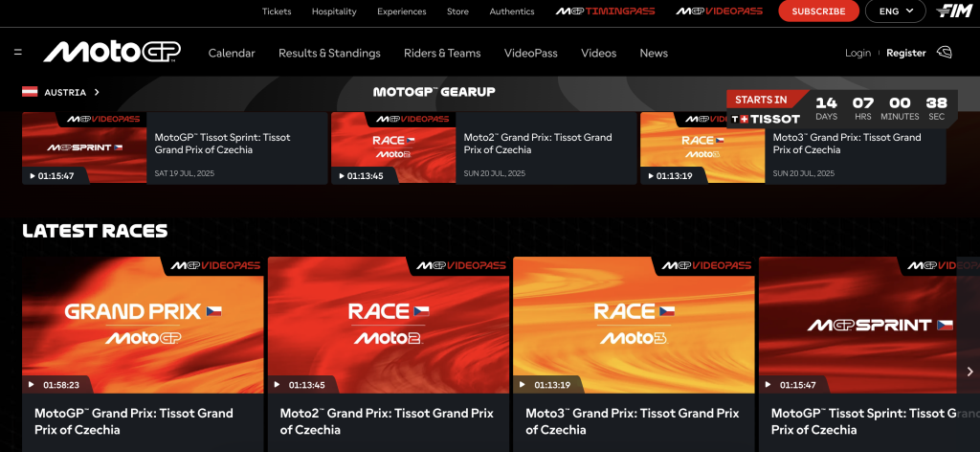Open Riders & Teams menu
Screen dimensions: 980x452
[442, 53]
